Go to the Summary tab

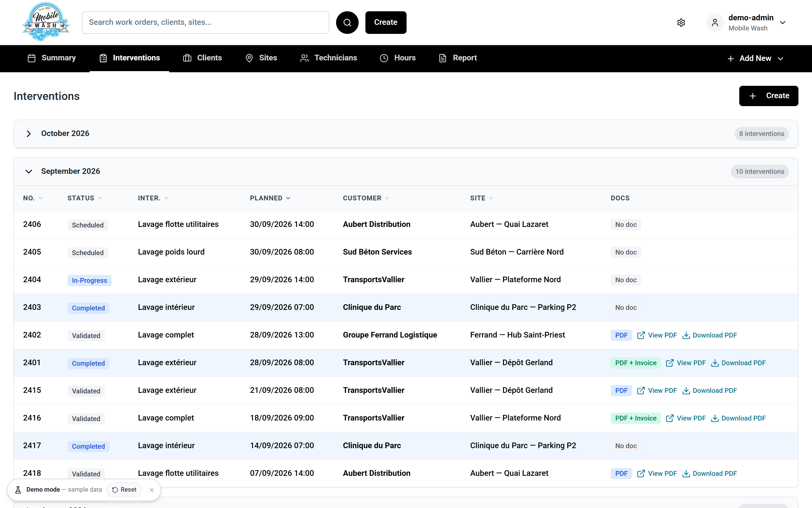(x=52, y=58)
